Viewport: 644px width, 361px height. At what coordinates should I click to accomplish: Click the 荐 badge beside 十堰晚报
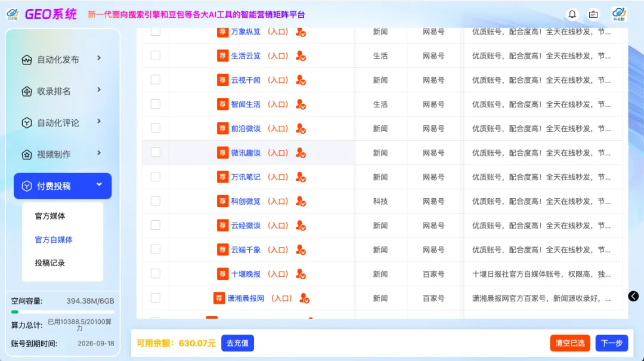(222, 274)
